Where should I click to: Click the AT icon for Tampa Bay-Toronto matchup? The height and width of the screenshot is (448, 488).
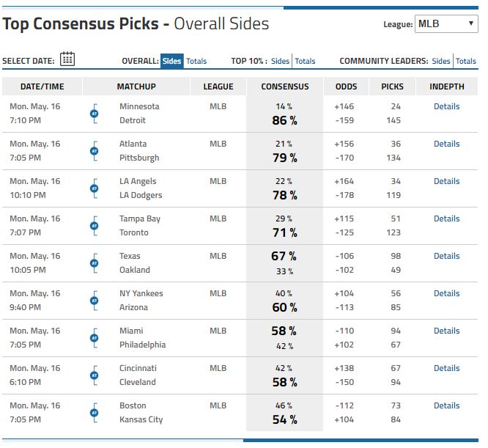coord(94,226)
